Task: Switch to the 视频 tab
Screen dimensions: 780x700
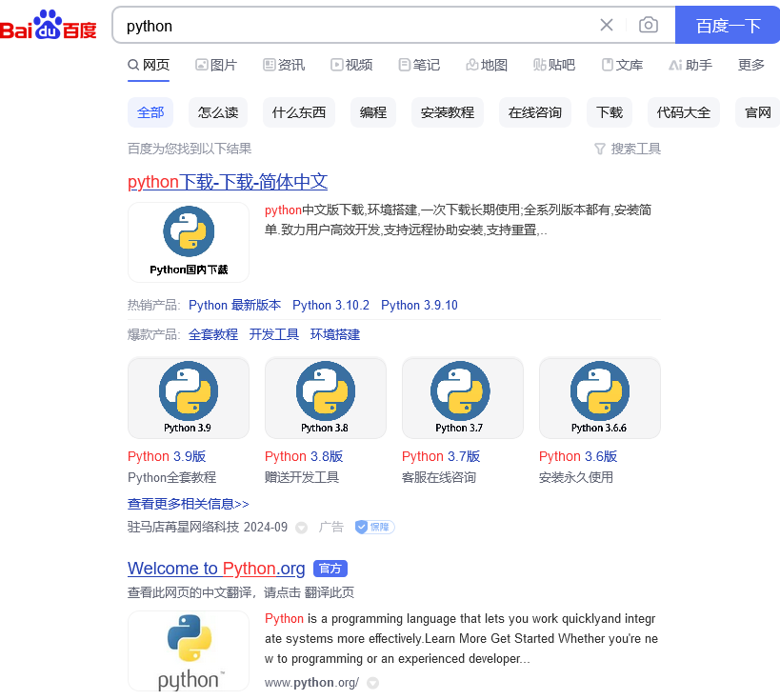Action: click(x=352, y=65)
